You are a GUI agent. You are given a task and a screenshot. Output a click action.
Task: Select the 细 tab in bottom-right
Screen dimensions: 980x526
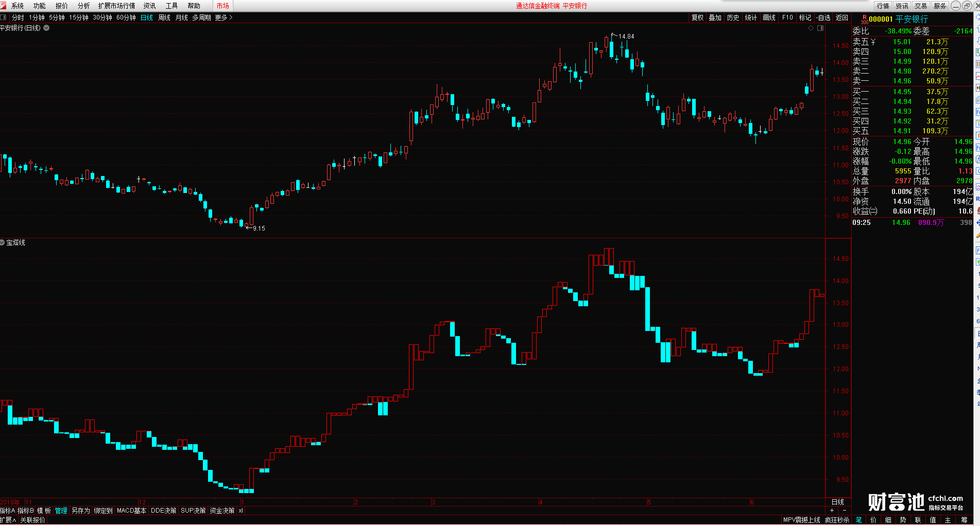tap(888, 520)
